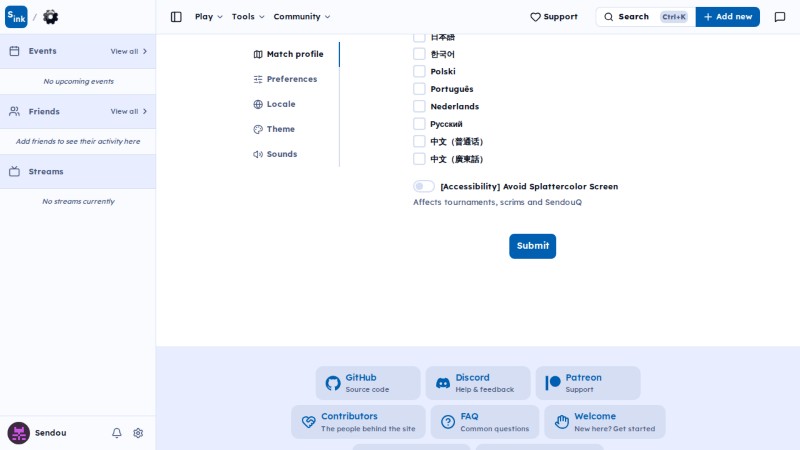Screen dimensions: 800x450
Task: Click the Locale globe icon
Action: [x=258, y=104]
